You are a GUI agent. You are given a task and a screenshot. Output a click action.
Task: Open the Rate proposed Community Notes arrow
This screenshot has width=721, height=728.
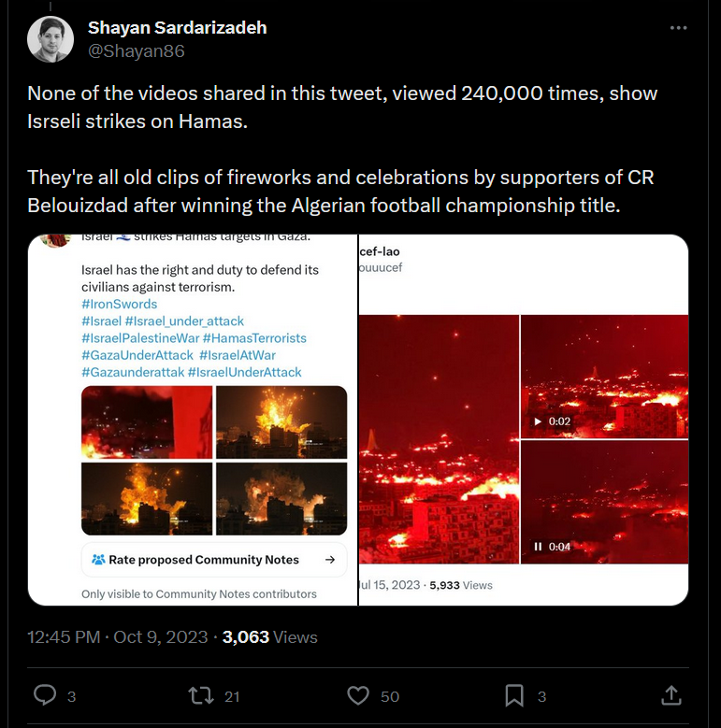pyautogui.click(x=330, y=560)
